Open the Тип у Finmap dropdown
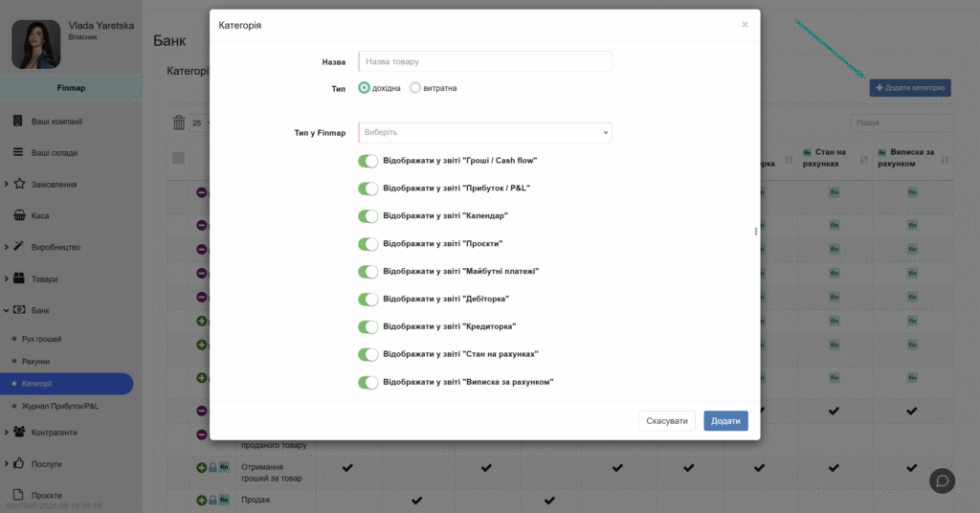Viewport: 980px width, 513px height. click(x=484, y=132)
